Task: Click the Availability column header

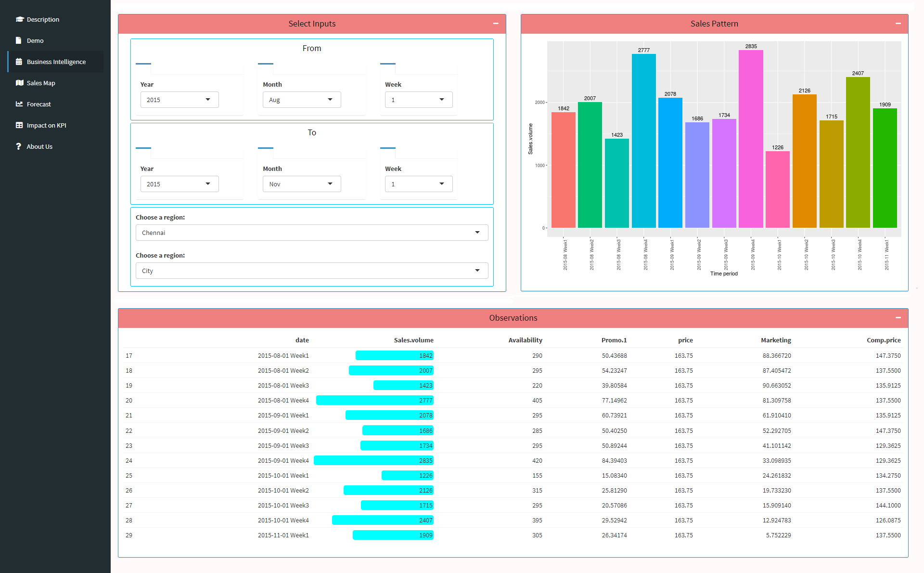Action: coord(525,340)
